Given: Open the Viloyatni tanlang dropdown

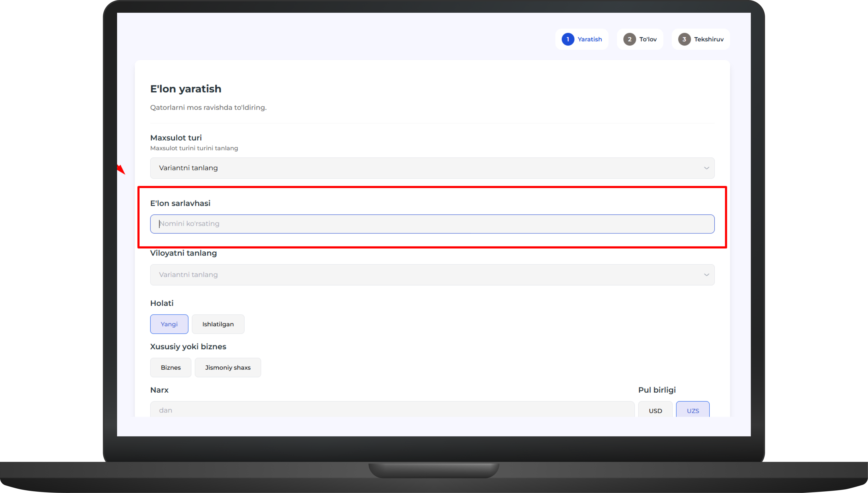Looking at the screenshot, I should point(432,275).
